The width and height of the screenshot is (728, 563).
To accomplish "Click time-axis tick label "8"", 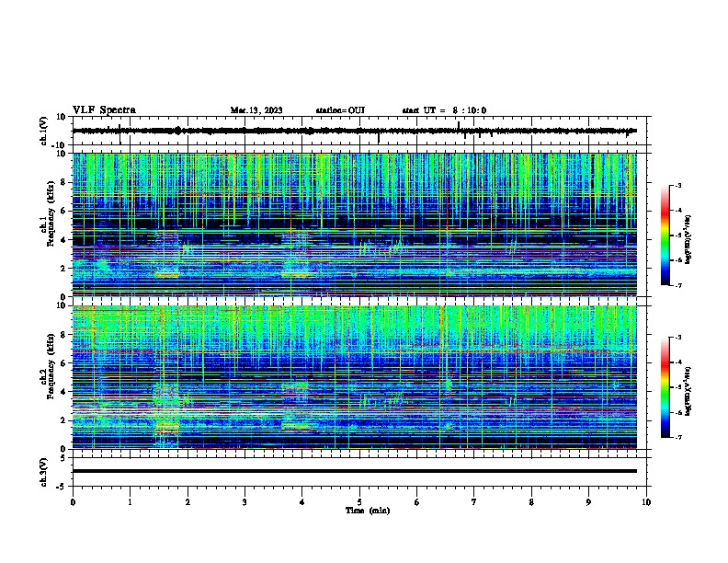I will click(531, 502).
